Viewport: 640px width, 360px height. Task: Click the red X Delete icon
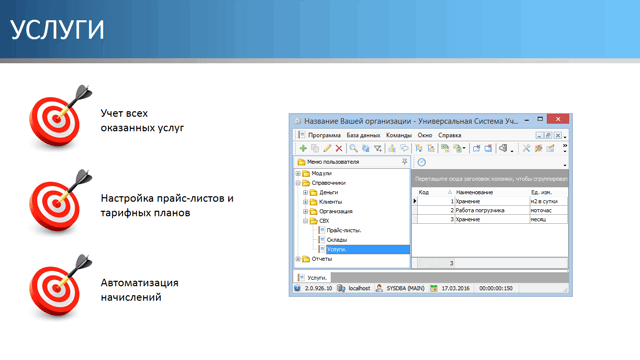click(x=339, y=148)
